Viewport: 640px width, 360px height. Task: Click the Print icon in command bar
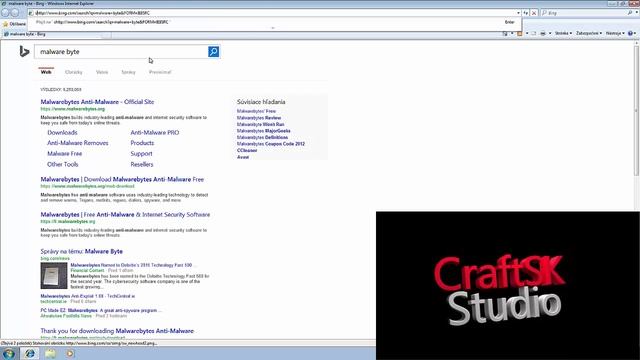pyautogui.click(x=543, y=33)
